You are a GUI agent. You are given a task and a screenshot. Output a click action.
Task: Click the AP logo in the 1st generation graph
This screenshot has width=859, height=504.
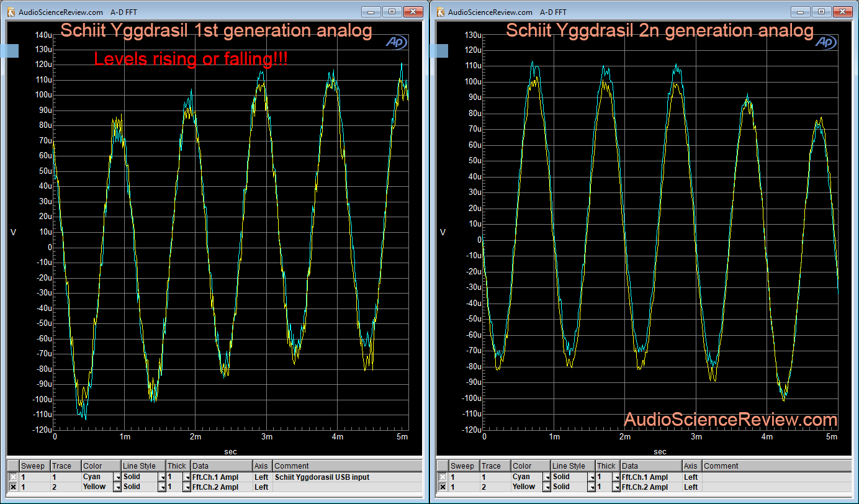(395, 42)
